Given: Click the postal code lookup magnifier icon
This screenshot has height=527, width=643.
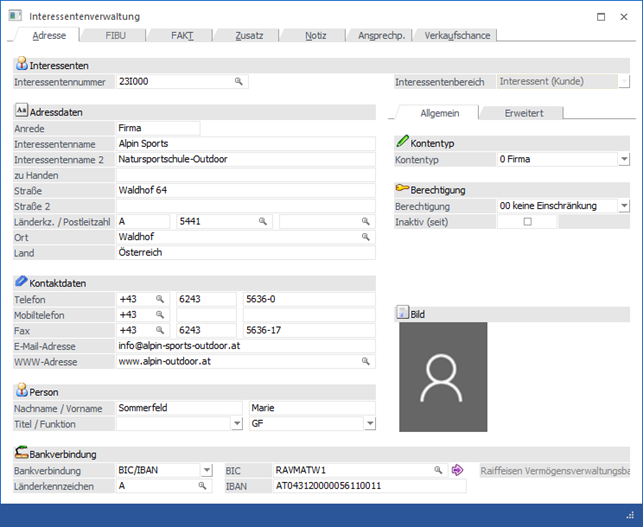Looking at the screenshot, I should coord(263,220).
